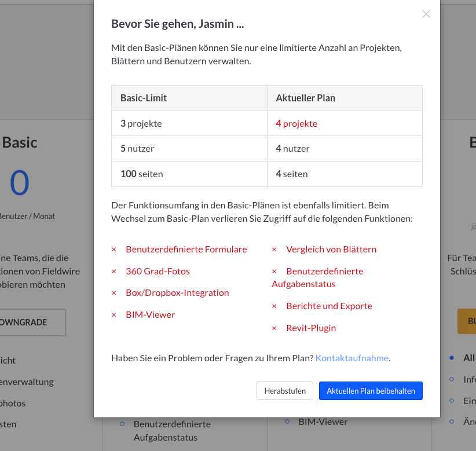The image size is (476, 451).
Task: Click the 3 projekte table cell
Action: click(x=141, y=123)
